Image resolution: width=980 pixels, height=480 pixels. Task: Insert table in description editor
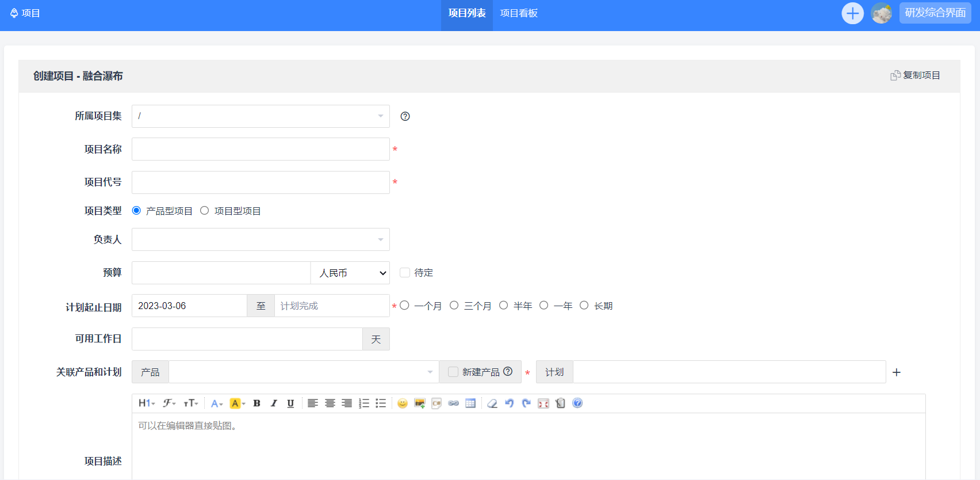coord(470,403)
